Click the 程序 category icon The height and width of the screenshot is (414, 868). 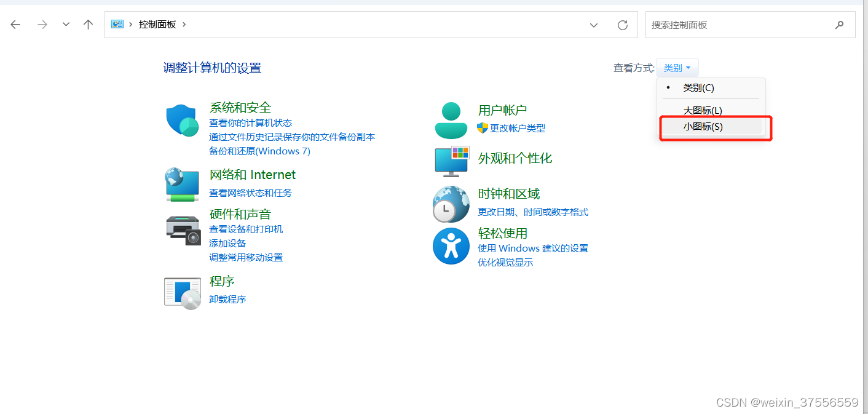click(x=182, y=292)
